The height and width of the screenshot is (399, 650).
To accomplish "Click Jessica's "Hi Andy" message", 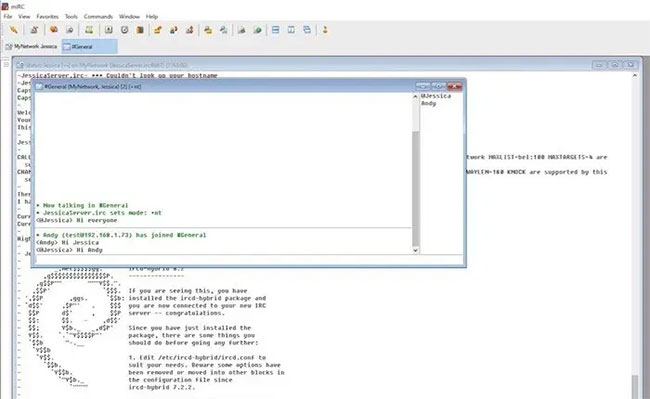I will pos(69,250).
